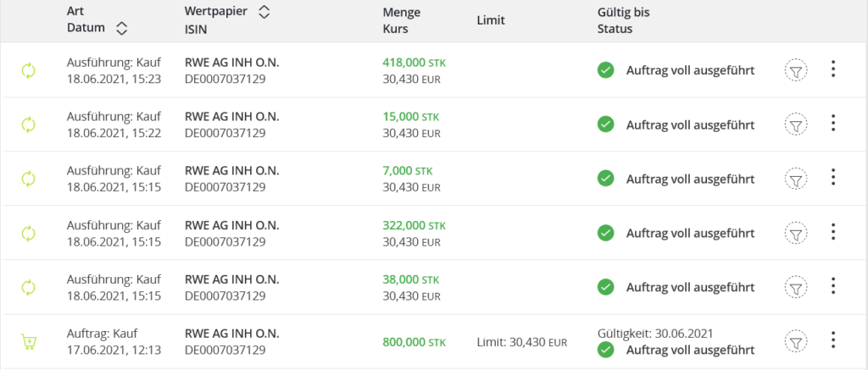This screenshot has width=868, height=370.
Task: Click RWE AG INH O.N. in the 17.06.2021 order row
Action: click(231, 334)
